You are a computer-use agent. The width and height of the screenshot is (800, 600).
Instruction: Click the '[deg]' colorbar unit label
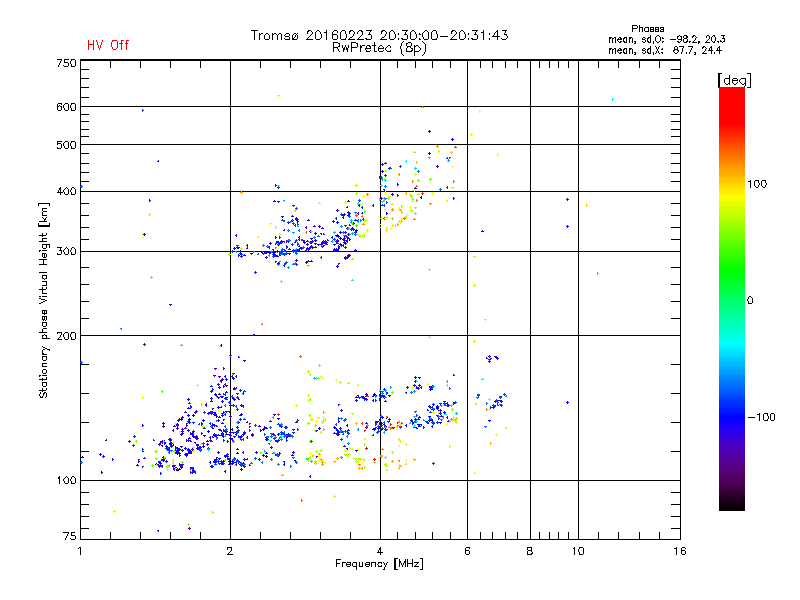click(734, 81)
